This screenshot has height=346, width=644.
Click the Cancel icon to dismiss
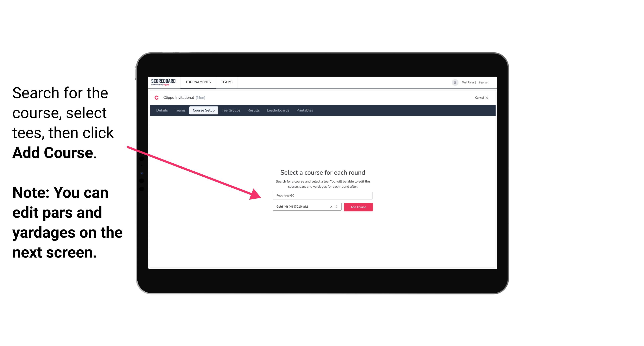tap(490, 98)
